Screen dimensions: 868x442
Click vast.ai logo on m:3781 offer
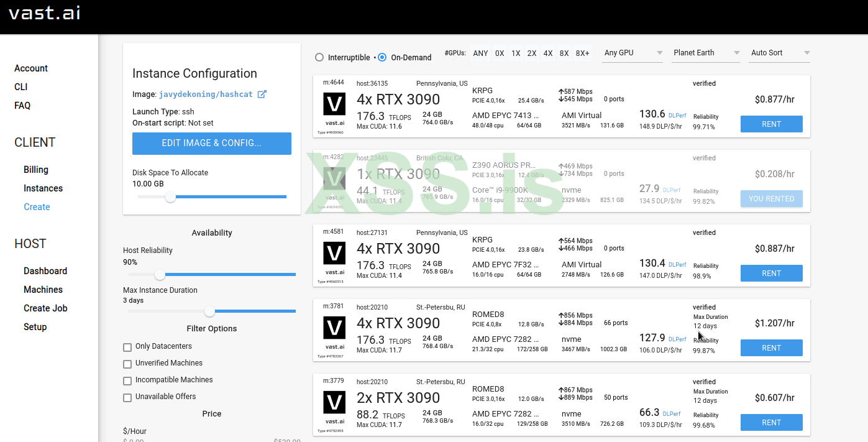335,328
